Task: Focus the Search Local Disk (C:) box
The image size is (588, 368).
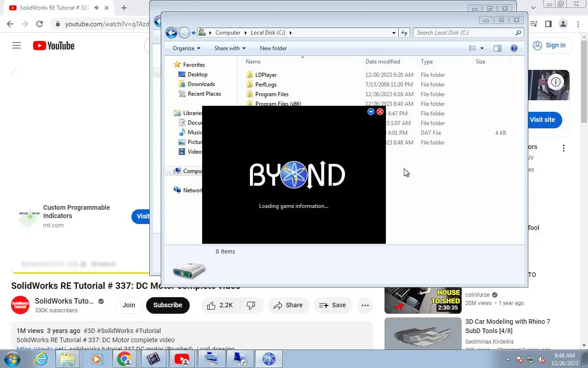Action: point(468,33)
